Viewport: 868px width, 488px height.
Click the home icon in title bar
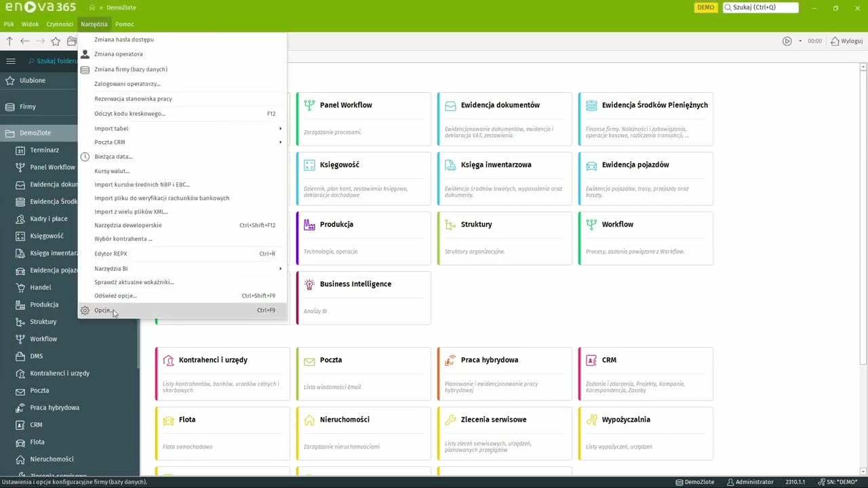pyautogui.click(x=92, y=7)
